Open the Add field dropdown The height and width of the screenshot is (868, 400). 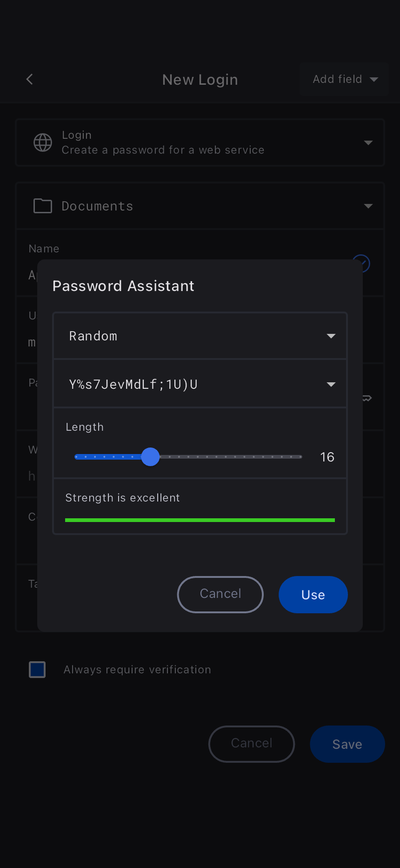pyautogui.click(x=345, y=80)
